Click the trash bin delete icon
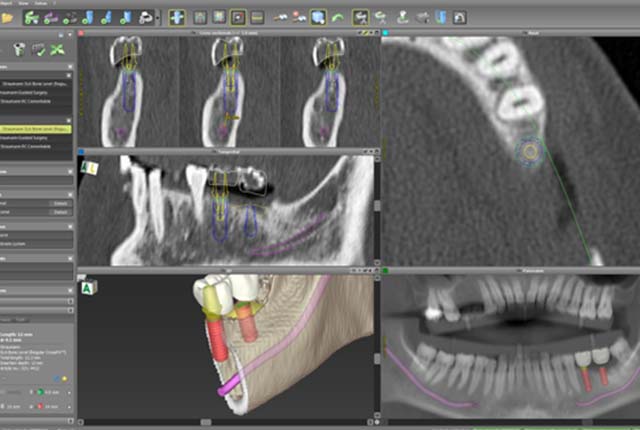 pyautogui.click(x=19, y=50)
